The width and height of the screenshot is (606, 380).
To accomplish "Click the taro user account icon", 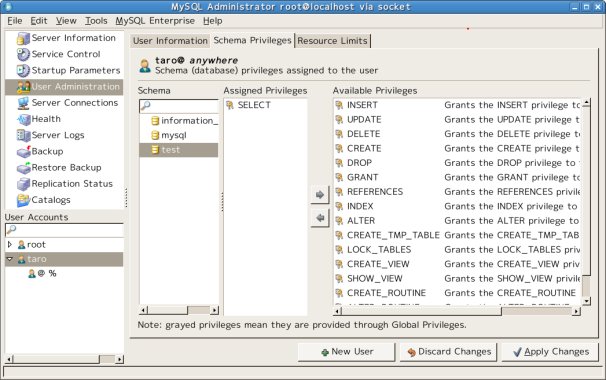I will coord(22,259).
